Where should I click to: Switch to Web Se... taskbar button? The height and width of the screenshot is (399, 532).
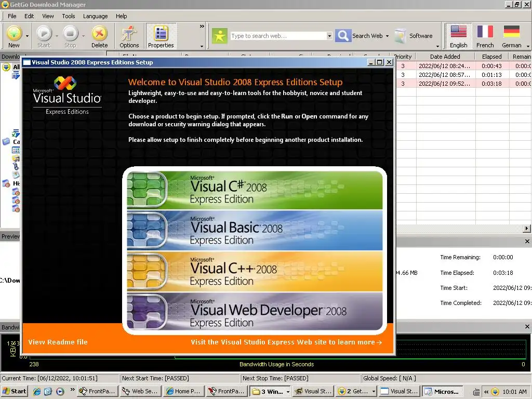[140, 391]
